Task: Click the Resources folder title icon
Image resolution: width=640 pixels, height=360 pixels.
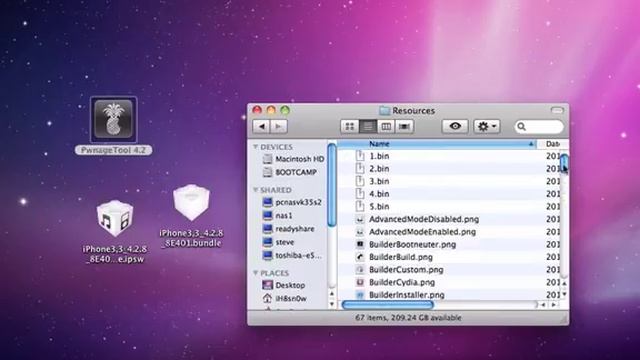Action: point(384,111)
